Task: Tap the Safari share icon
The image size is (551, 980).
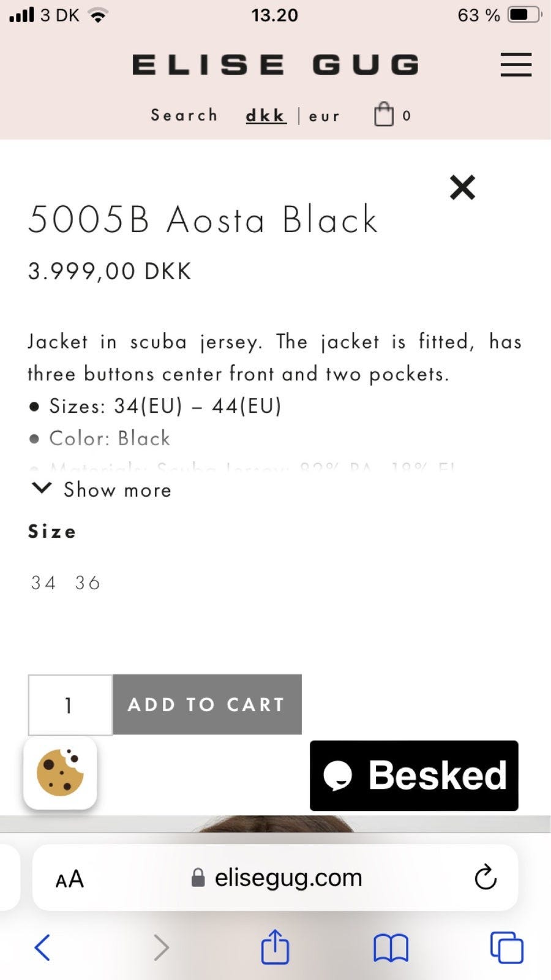Action: tap(275, 947)
